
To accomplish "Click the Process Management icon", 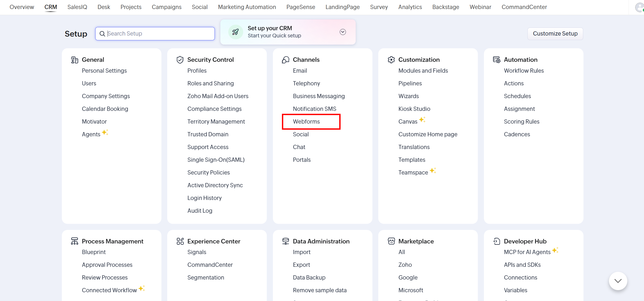I will (x=75, y=241).
